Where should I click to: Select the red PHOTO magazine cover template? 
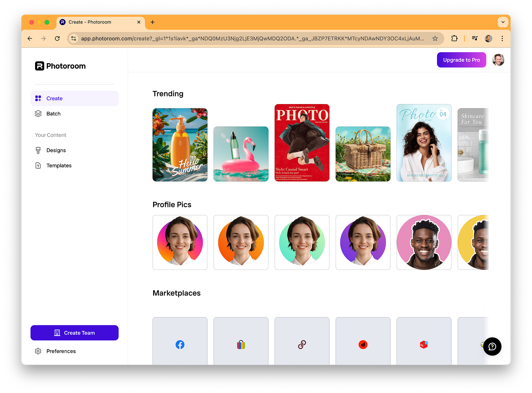tap(302, 143)
